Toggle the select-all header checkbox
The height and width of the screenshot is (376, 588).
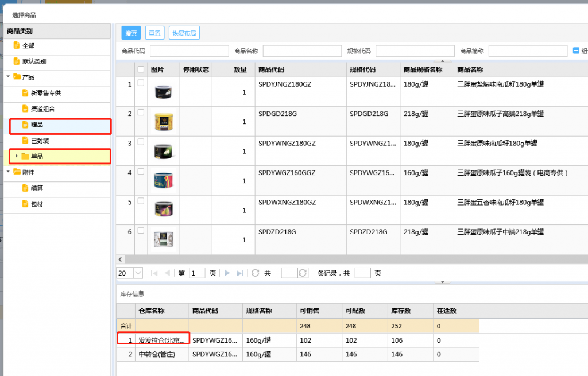(x=141, y=69)
